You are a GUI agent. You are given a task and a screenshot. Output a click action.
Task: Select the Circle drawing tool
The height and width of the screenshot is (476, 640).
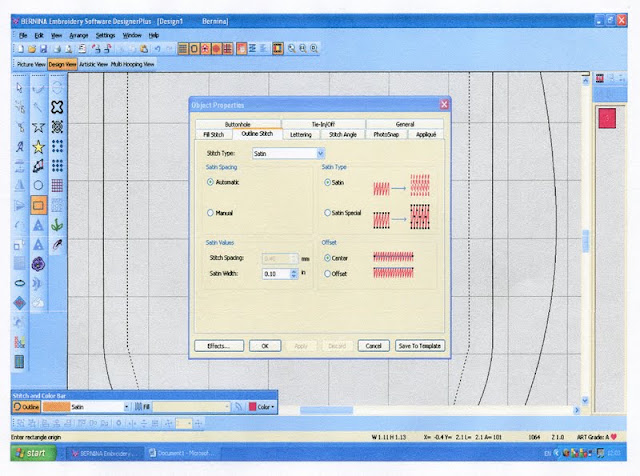pos(38,186)
